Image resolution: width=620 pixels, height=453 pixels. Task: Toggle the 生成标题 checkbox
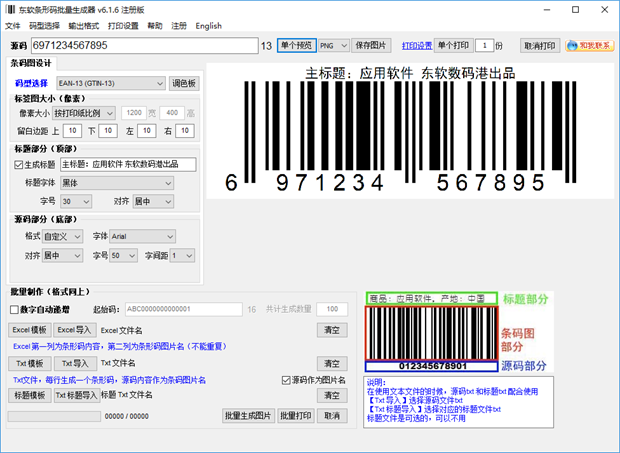(x=18, y=165)
